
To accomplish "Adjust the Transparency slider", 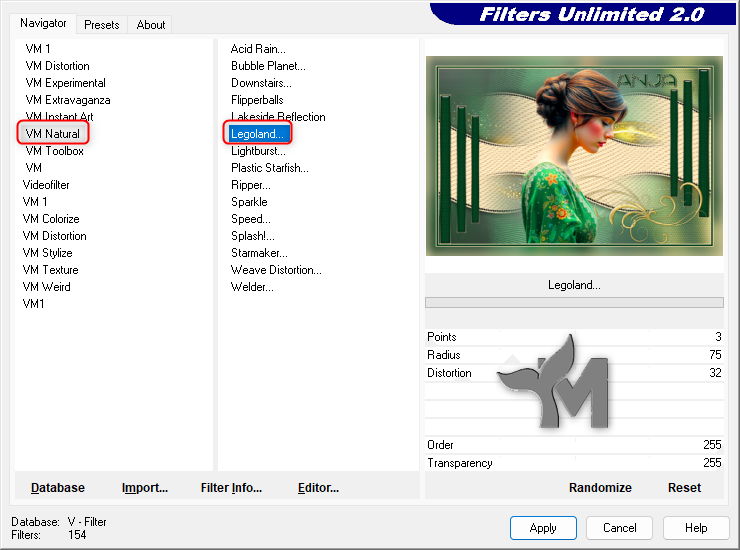I will [574, 463].
